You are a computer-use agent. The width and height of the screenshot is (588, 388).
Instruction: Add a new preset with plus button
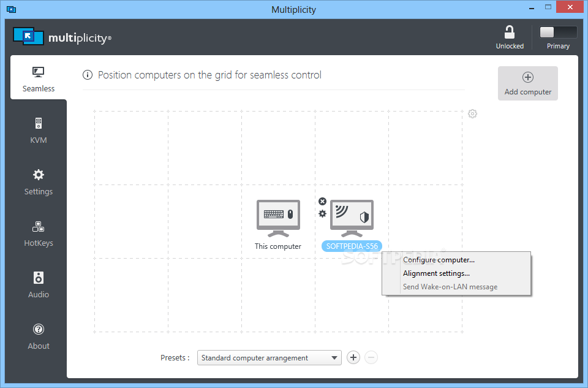(x=353, y=357)
